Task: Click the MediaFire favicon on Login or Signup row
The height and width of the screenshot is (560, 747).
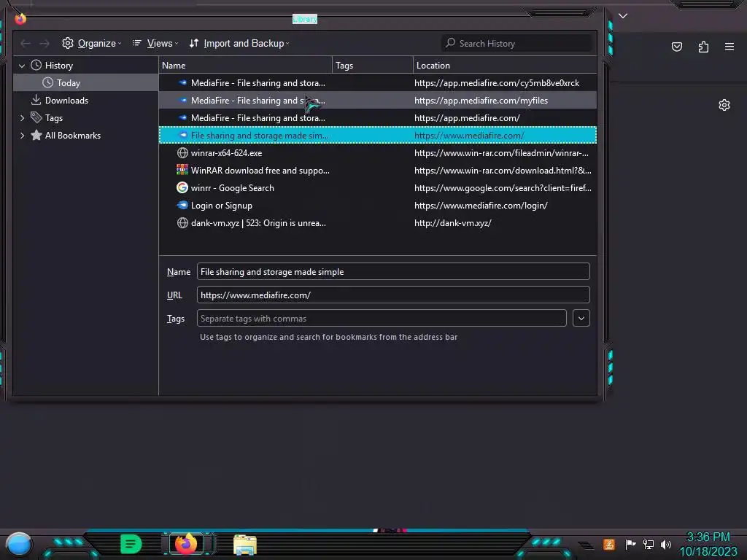Action: [182, 205]
